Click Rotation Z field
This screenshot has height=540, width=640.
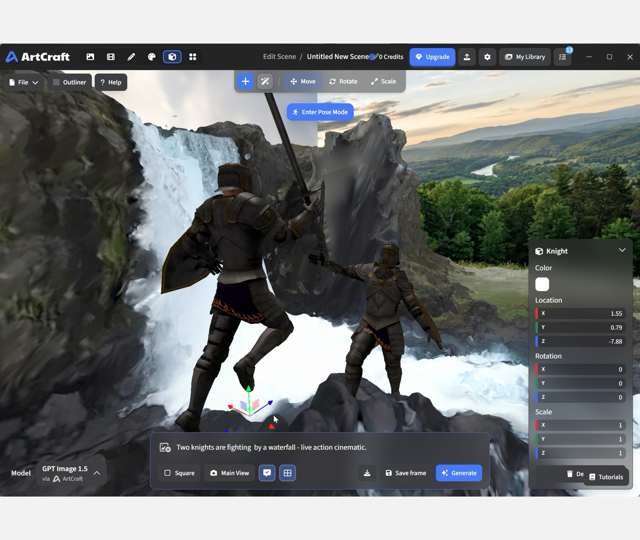point(580,397)
